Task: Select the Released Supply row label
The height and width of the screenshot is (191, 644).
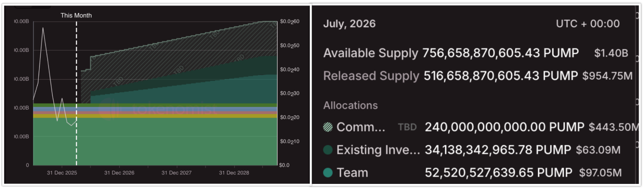Action: [371, 76]
